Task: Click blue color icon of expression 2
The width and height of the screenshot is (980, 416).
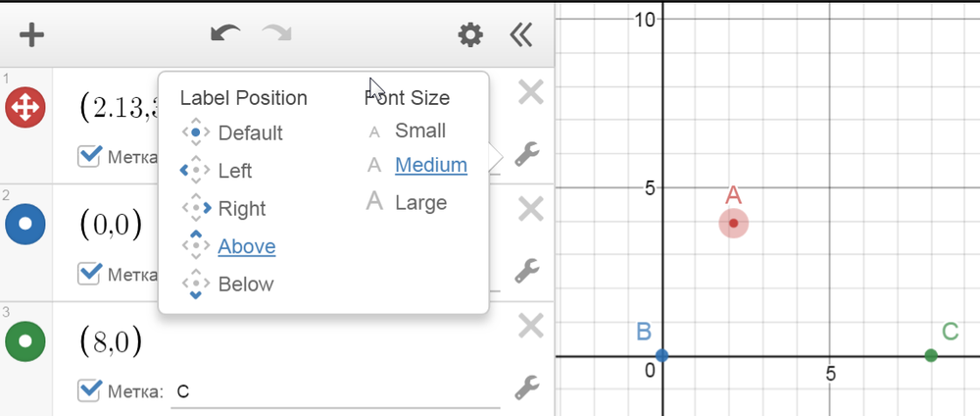Action: (26, 225)
